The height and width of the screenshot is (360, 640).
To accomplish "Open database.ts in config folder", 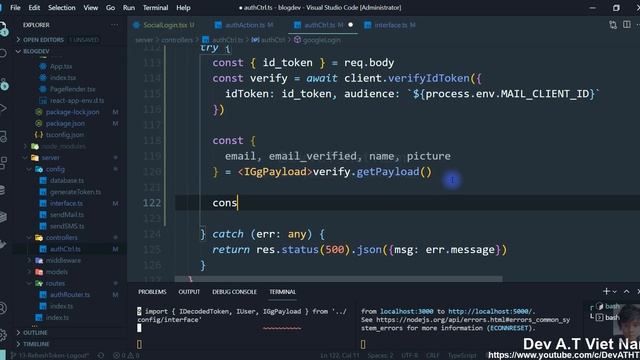I will coord(67,180).
